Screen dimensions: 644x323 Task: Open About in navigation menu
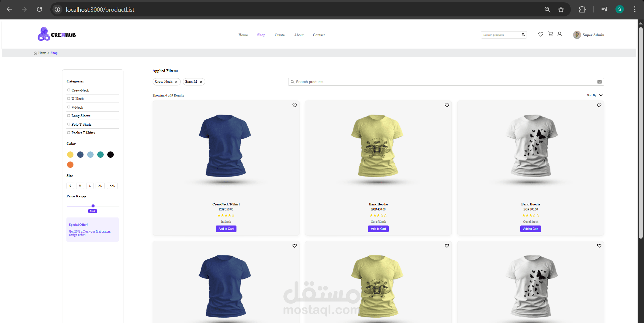click(x=299, y=35)
